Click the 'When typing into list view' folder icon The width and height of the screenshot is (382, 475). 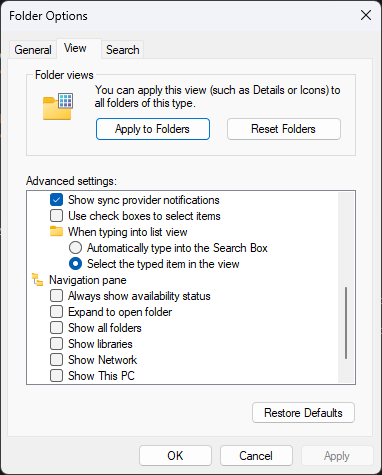(56, 231)
